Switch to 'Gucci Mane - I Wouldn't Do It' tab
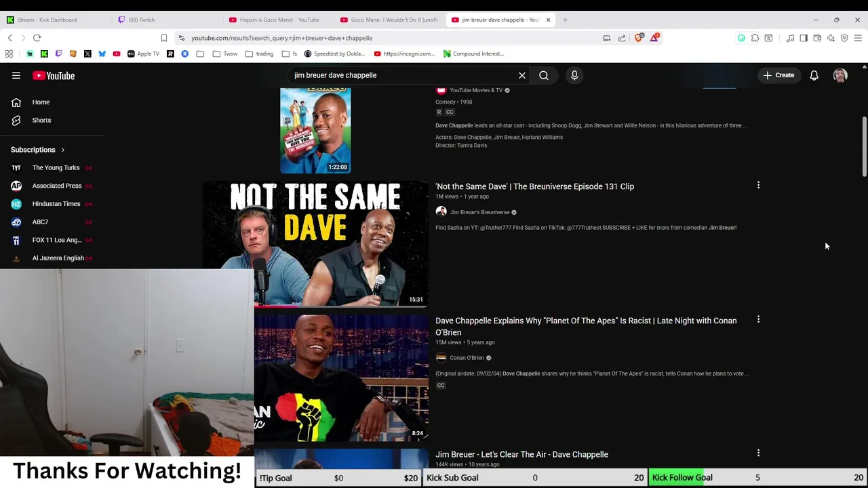The width and height of the screenshot is (868, 488). click(390, 20)
